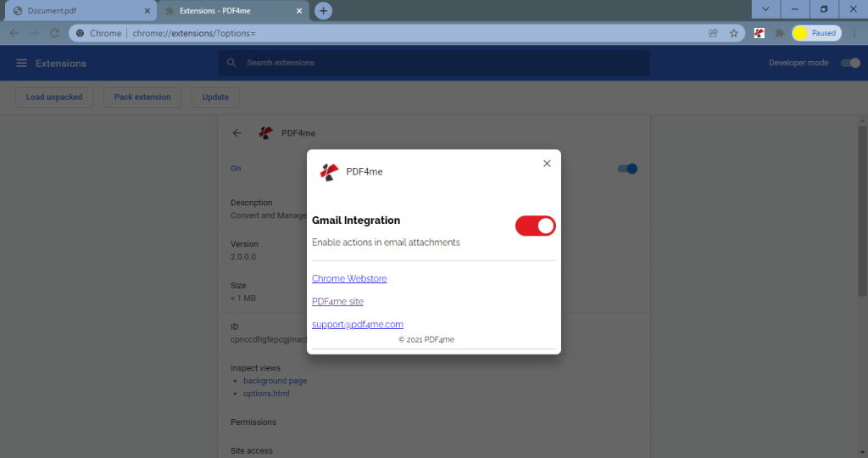Close the Extensions - PDF4me tab
The width and height of the screenshot is (868, 458).
point(299,10)
